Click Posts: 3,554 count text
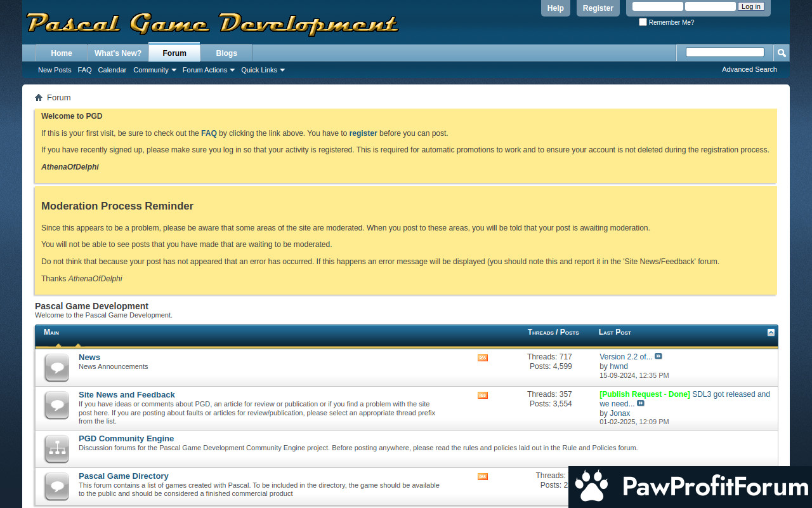 [x=551, y=404]
